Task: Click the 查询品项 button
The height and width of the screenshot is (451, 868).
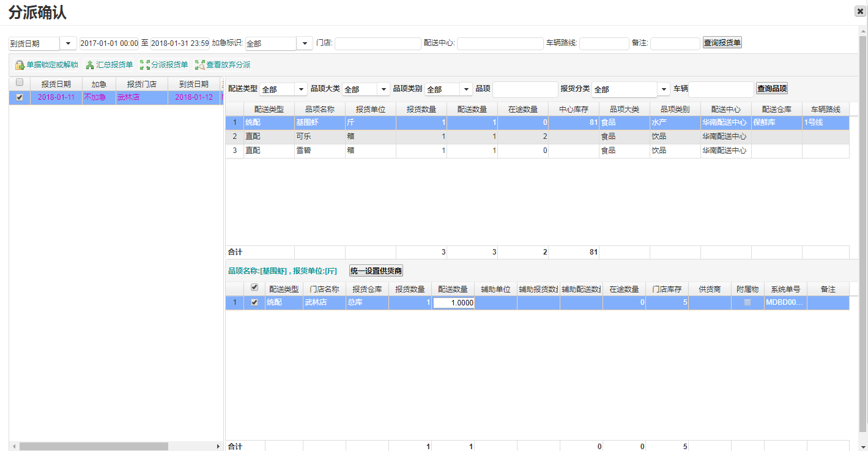Action: [772, 88]
